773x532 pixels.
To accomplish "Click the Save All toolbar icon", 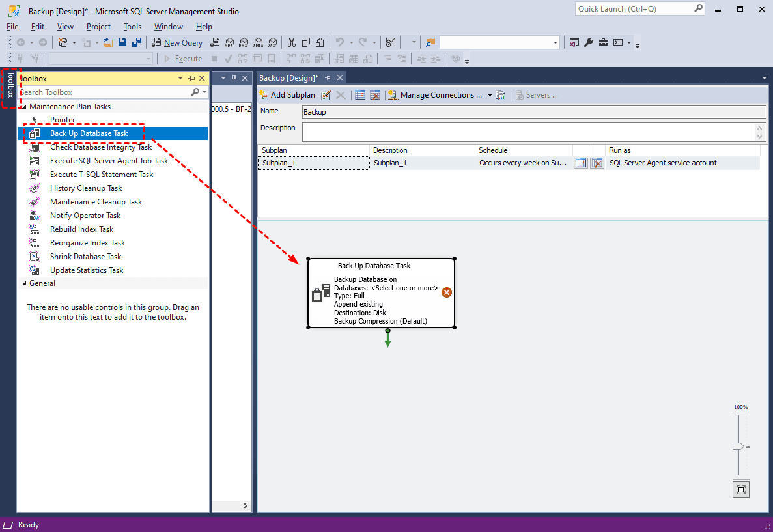I will (136, 42).
